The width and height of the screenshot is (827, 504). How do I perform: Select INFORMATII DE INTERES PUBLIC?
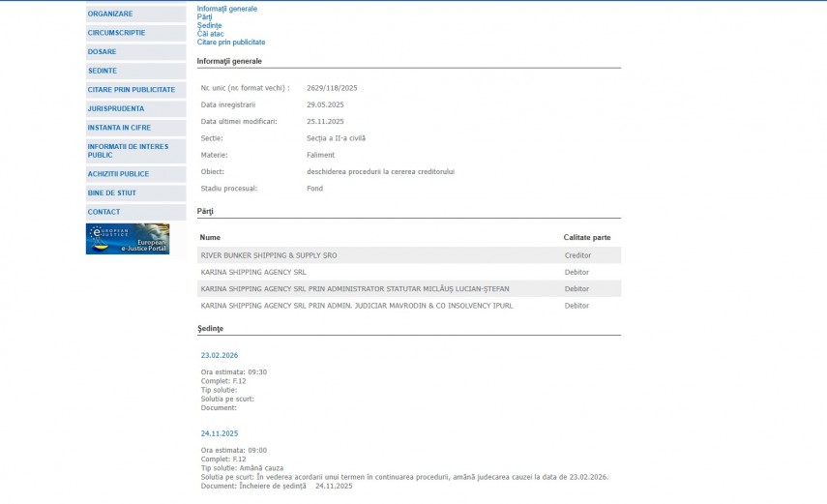click(128, 150)
